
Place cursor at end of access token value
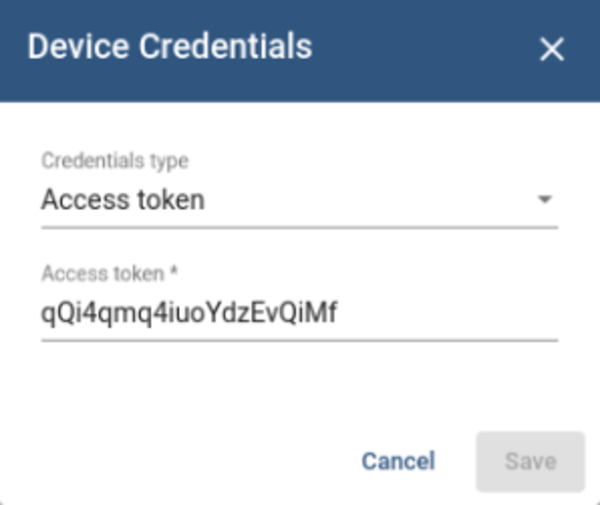point(339,313)
